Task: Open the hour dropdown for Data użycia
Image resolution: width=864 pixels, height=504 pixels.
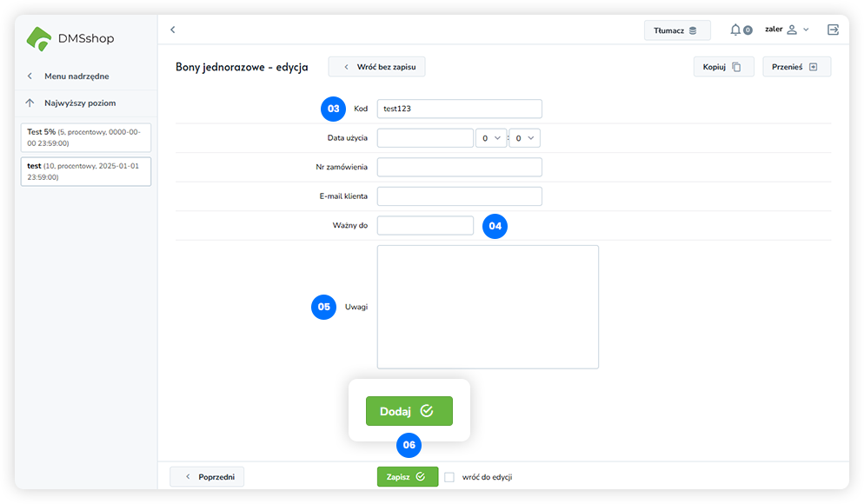Action: 491,138
